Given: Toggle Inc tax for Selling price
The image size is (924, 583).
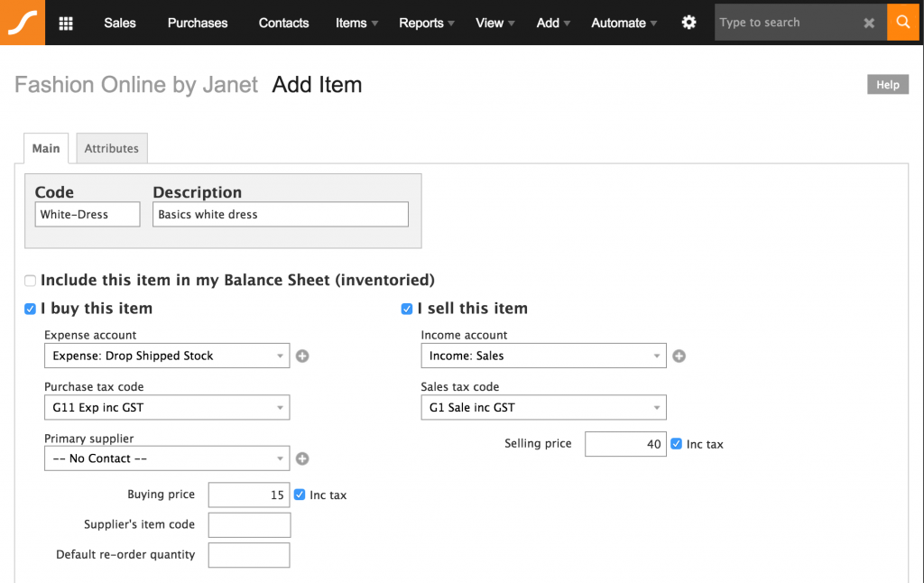Looking at the screenshot, I should click(676, 444).
